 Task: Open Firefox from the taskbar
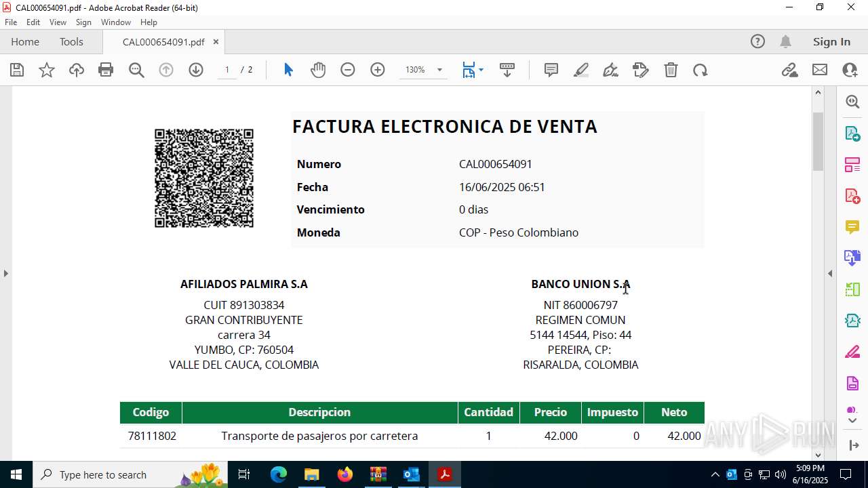(345, 474)
